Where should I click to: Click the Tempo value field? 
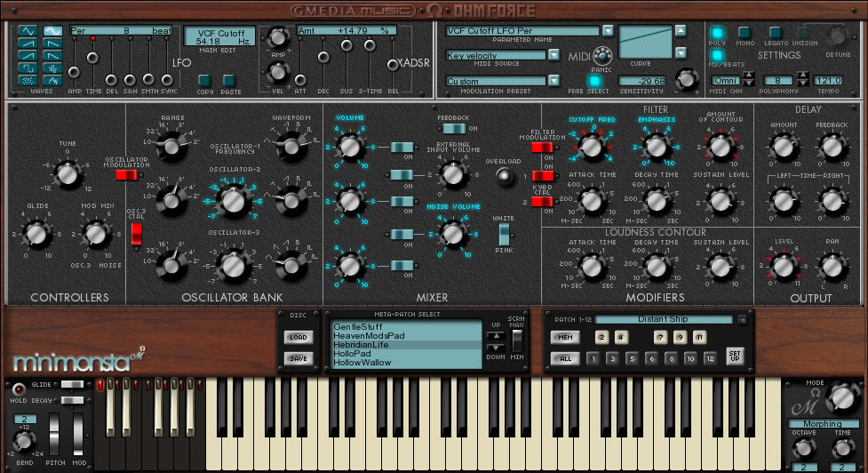pos(829,80)
